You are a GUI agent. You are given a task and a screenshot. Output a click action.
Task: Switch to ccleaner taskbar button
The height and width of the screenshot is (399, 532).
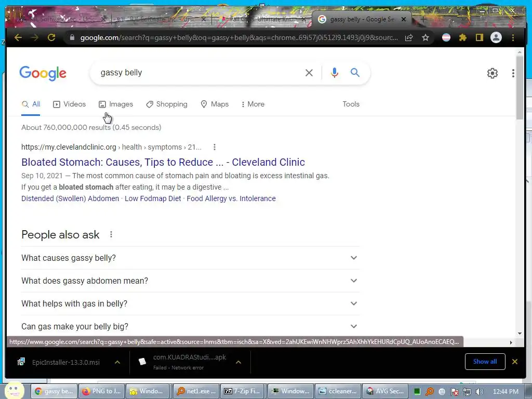point(338,391)
